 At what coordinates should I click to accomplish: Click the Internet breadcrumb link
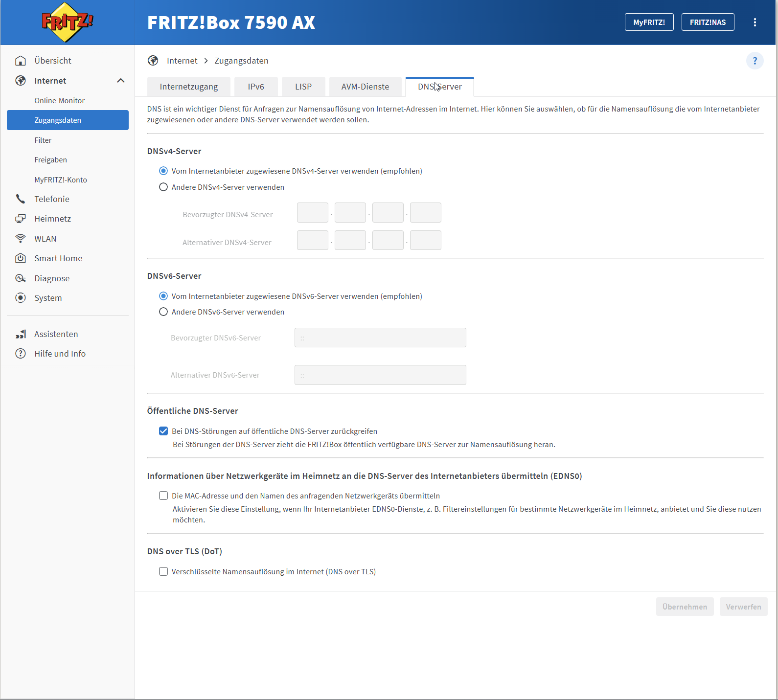182,61
